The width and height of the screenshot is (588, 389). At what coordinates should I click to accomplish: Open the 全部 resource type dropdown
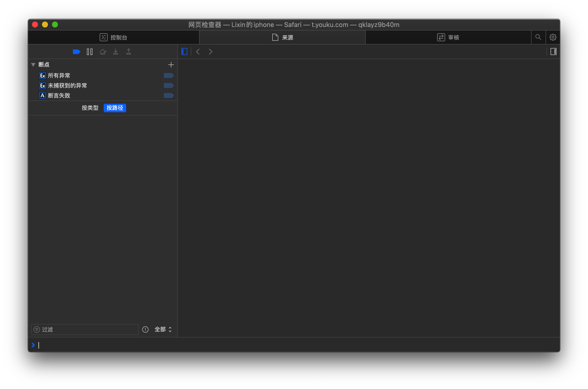point(163,329)
